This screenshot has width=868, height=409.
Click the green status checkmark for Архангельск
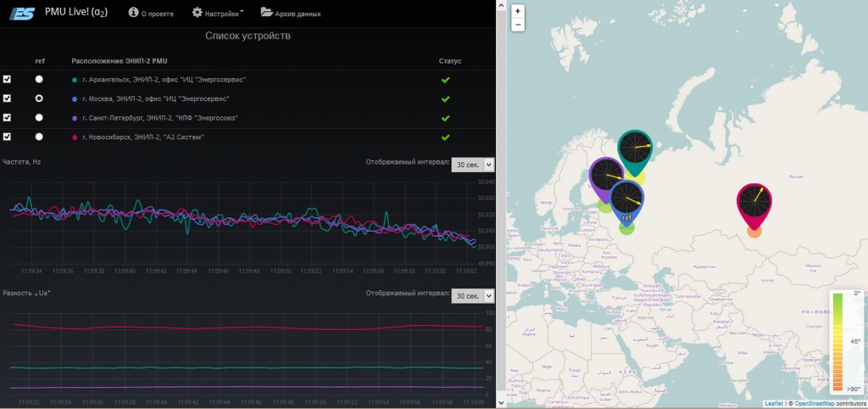(x=445, y=80)
